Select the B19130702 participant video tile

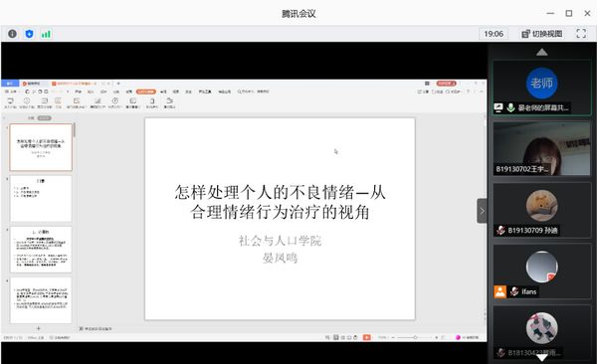pyautogui.click(x=542, y=149)
